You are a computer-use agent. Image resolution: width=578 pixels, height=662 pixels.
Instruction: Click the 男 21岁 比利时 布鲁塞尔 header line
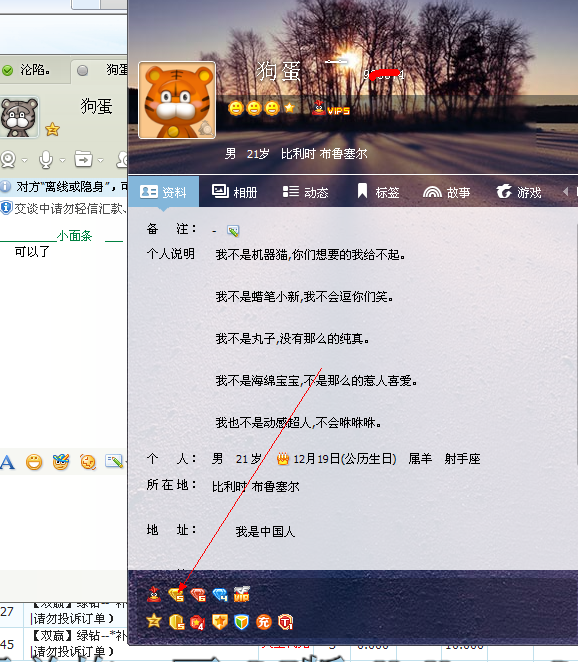[x=296, y=154]
